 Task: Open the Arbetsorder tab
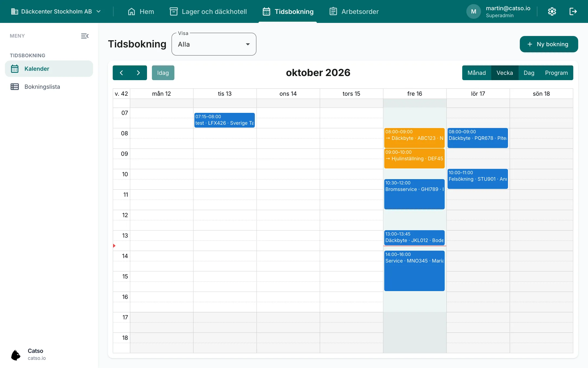coord(354,11)
